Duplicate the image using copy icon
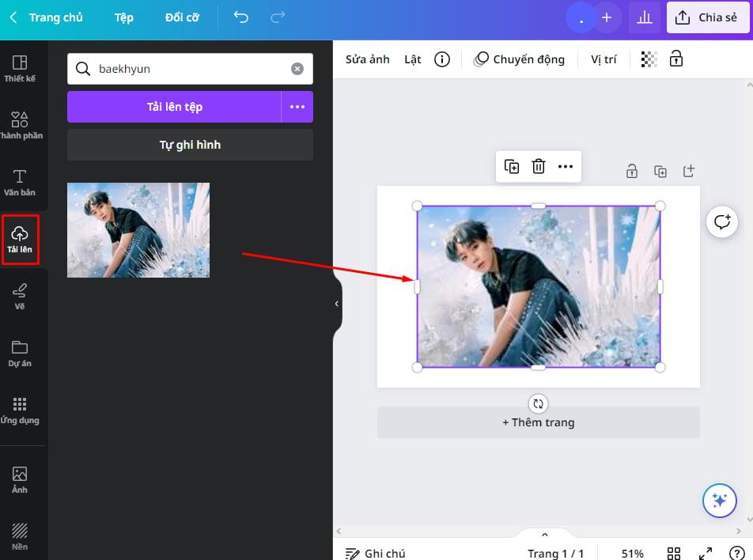 click(511, 166)
